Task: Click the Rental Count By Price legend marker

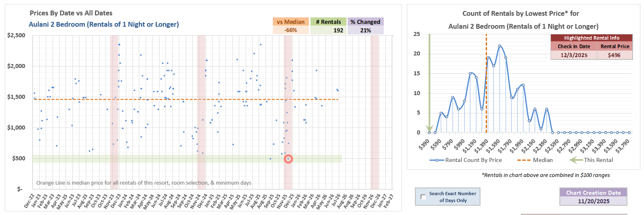Action: click(437, 160)
